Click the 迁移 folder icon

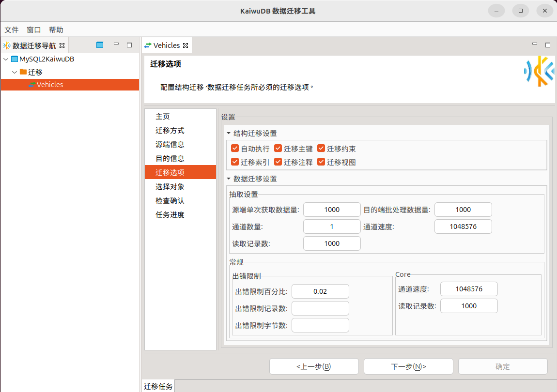click(x=23, y=72)
